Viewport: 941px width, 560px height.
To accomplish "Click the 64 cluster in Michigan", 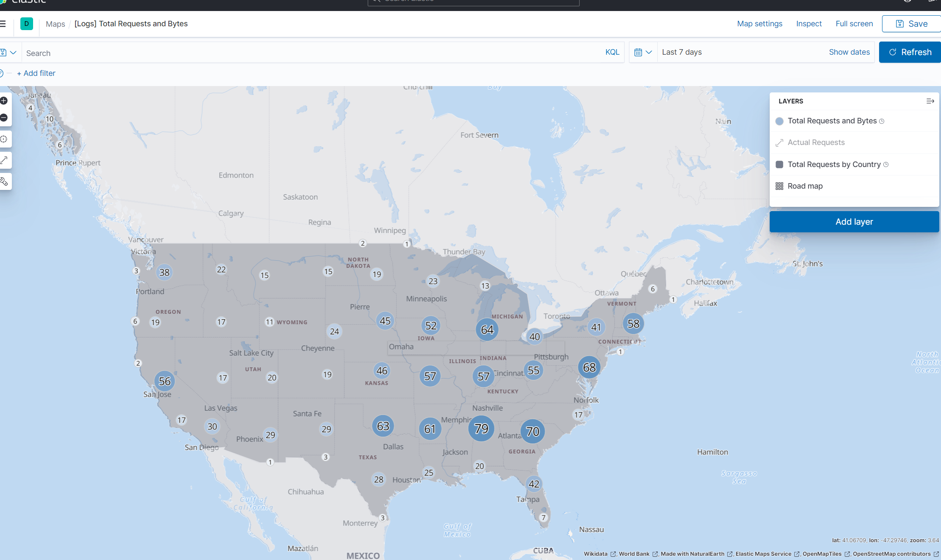I will [487, 329].
